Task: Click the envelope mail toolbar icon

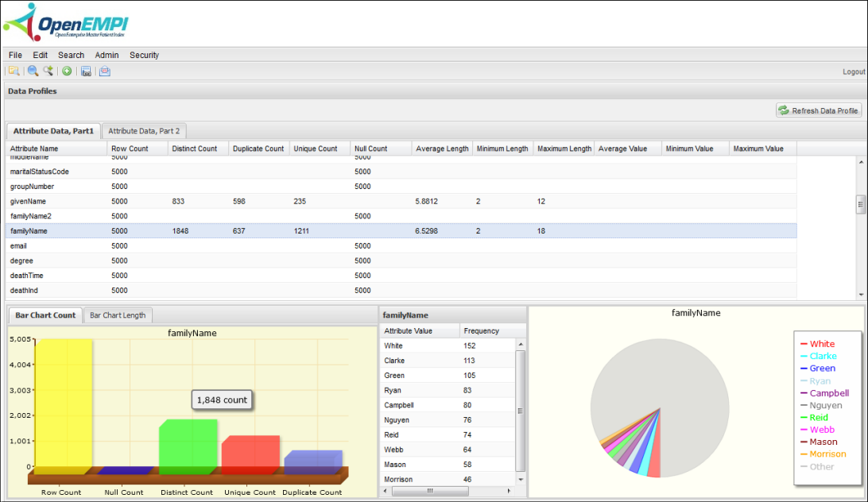Action: [105, 71]
